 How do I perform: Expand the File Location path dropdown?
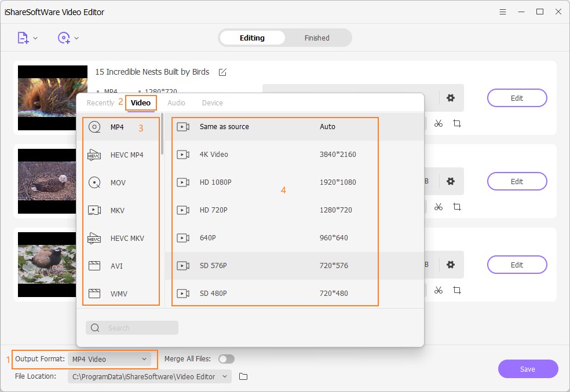[149, 376]
